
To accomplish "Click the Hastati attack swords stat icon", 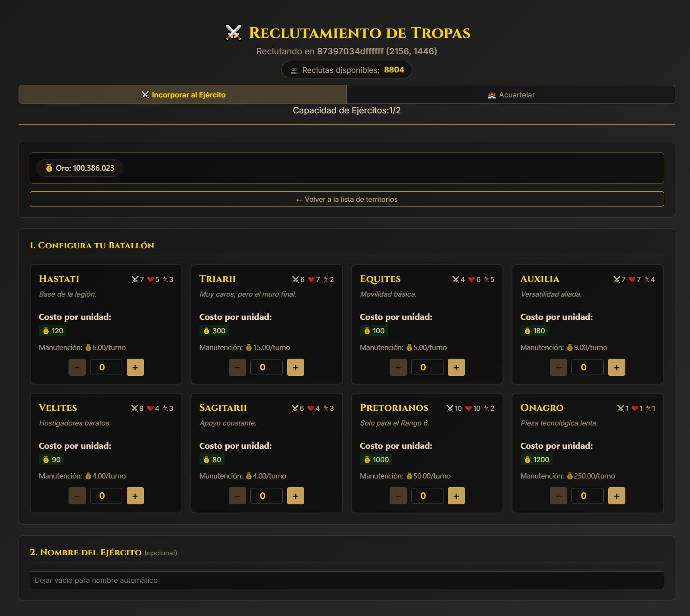I will (135, 279).
